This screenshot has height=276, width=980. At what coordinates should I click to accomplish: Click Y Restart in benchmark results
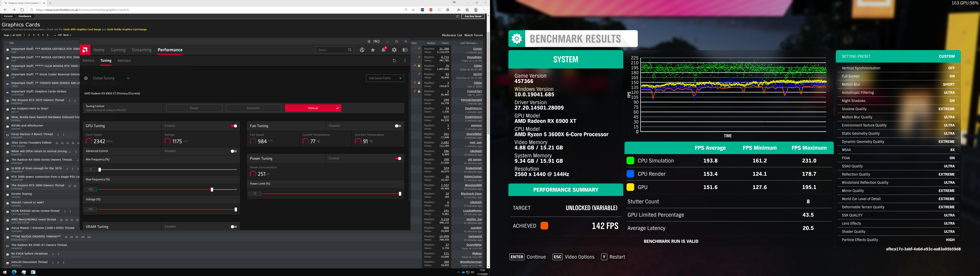(x=613, y=257)
